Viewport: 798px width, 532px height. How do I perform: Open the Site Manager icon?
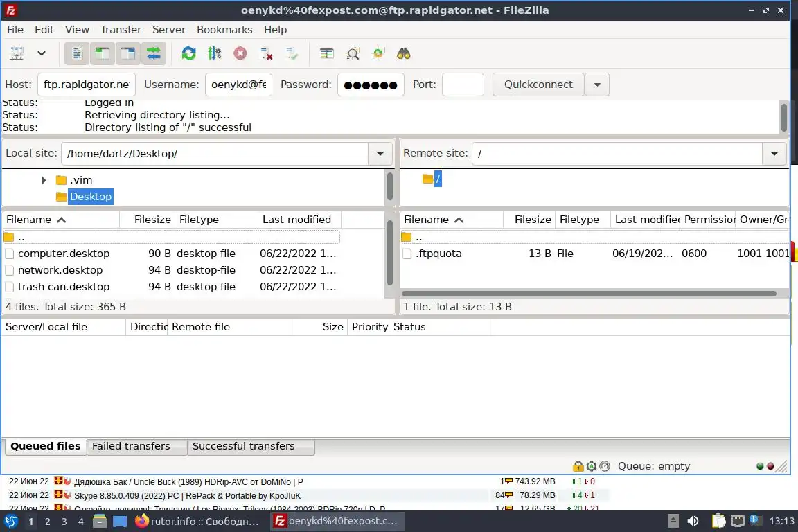(x=17, y=53)
